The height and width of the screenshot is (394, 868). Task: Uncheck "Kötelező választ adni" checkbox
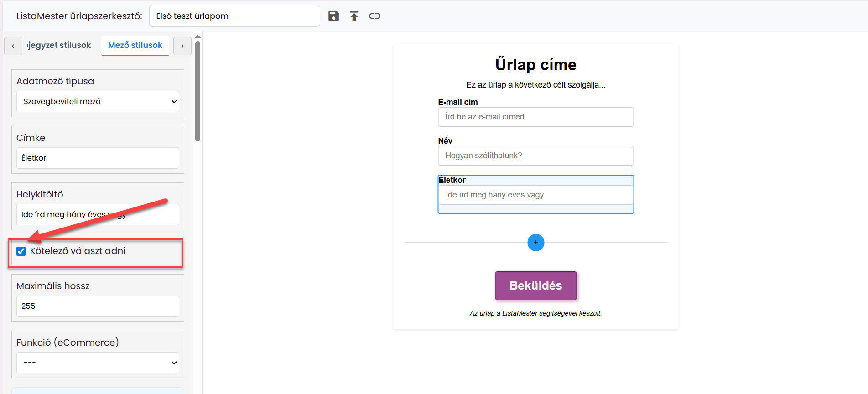tap(21, 251)
